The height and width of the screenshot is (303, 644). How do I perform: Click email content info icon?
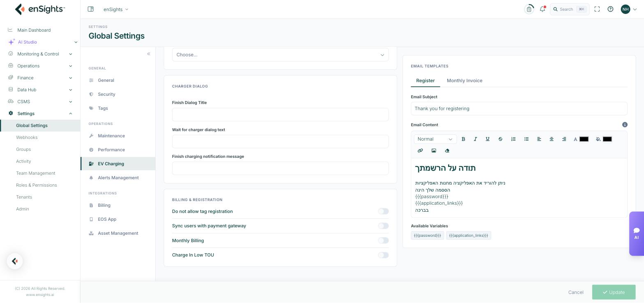(625, 125)
